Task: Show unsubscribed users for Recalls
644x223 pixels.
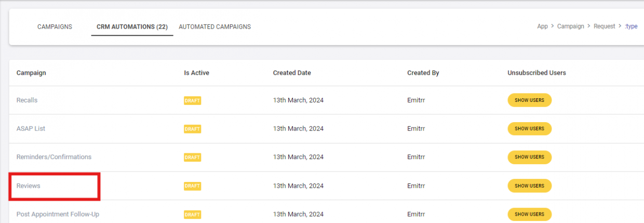Action: tap(529, 100)
